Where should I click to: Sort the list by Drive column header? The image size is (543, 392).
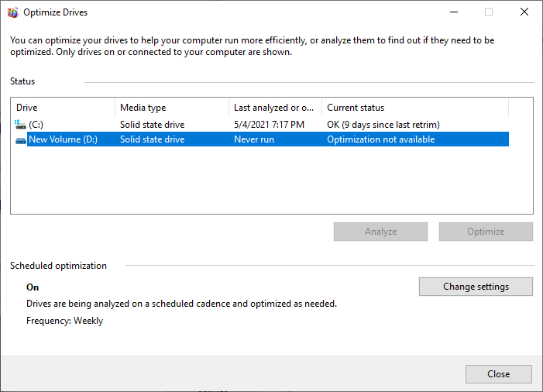tap(63, 108)
